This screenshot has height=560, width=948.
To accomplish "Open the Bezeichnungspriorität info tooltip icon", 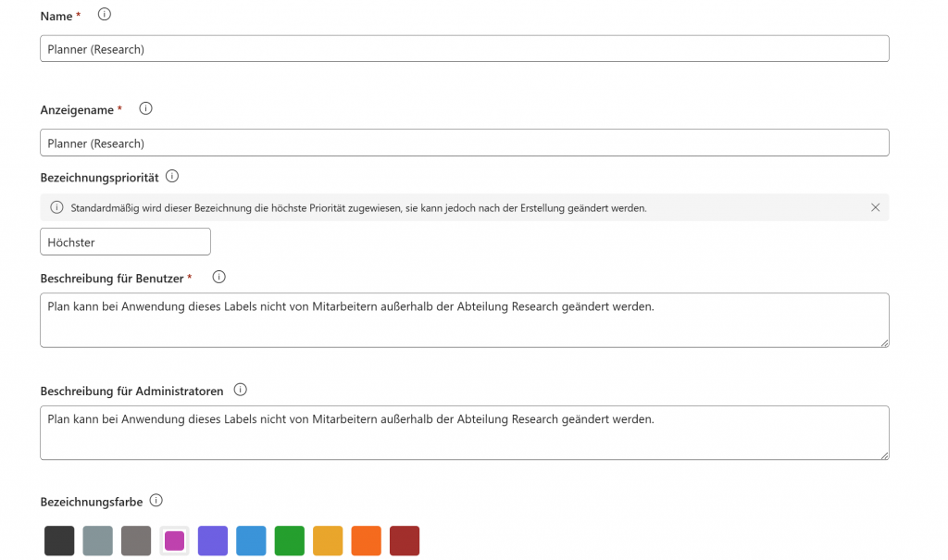I will coord(171,176).
